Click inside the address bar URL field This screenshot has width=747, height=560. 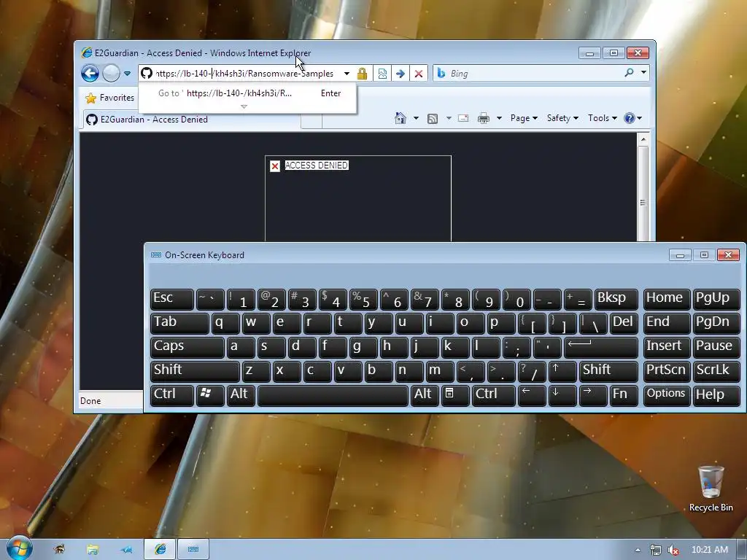pyautogui.click(x=244, y=74)
